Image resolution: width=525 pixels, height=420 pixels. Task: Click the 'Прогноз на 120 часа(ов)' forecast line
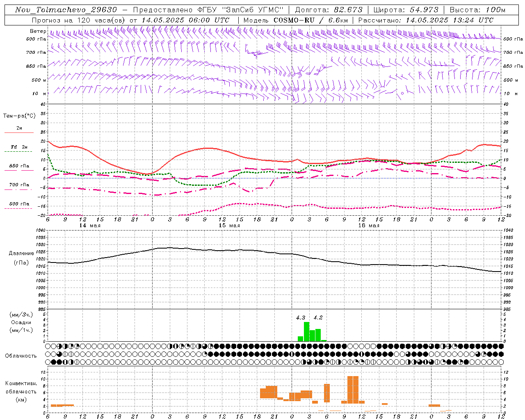(130, 20)
